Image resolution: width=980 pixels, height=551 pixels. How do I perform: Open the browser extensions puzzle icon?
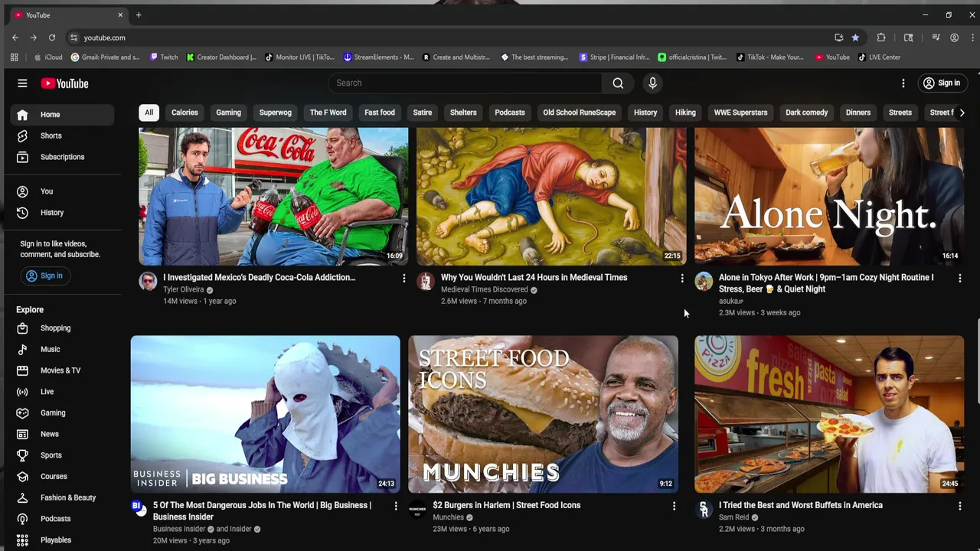[x=881, y=37]
